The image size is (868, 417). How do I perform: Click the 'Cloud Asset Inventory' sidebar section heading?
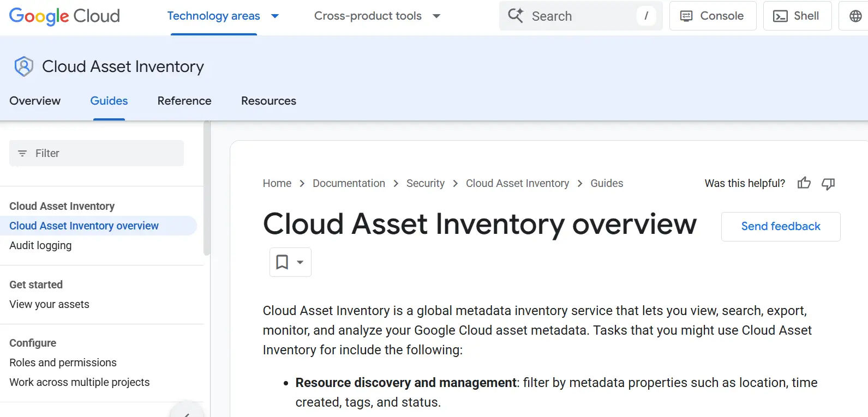click(62, 206)
